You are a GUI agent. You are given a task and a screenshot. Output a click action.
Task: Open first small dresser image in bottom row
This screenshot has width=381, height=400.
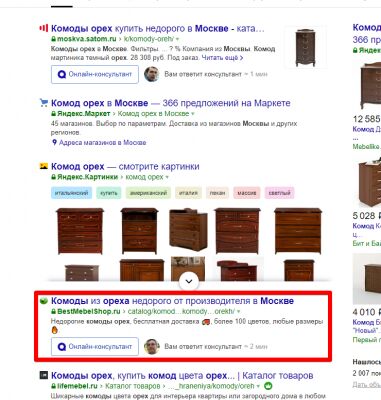tap(82, 273)
